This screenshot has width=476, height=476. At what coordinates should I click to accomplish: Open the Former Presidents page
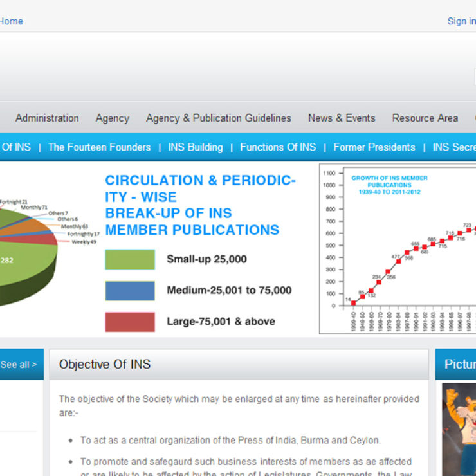click(x=374, y=147)
